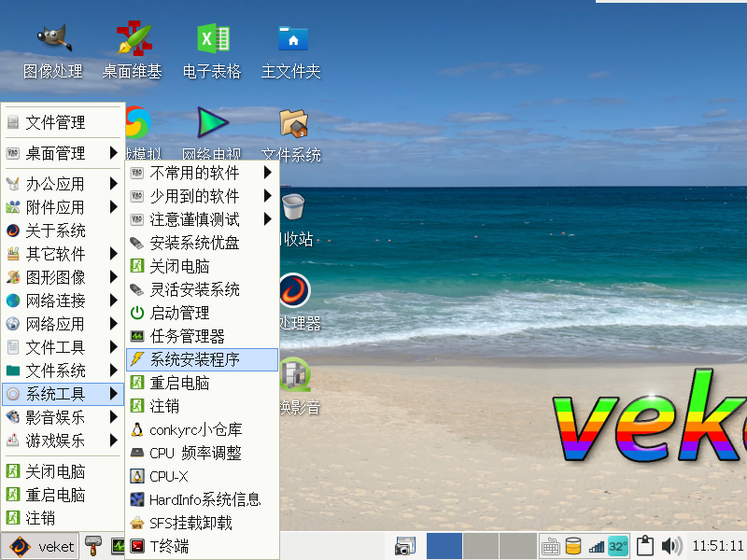Switch to the second workspace pager cell
The width and height of the screenshot is (747, 560).
(x=481, y=546)
